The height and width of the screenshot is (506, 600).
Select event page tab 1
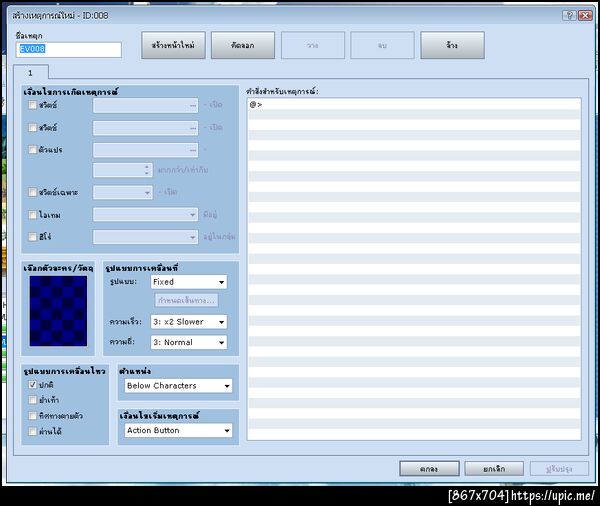pyautogui.click(x=31, y=73)
